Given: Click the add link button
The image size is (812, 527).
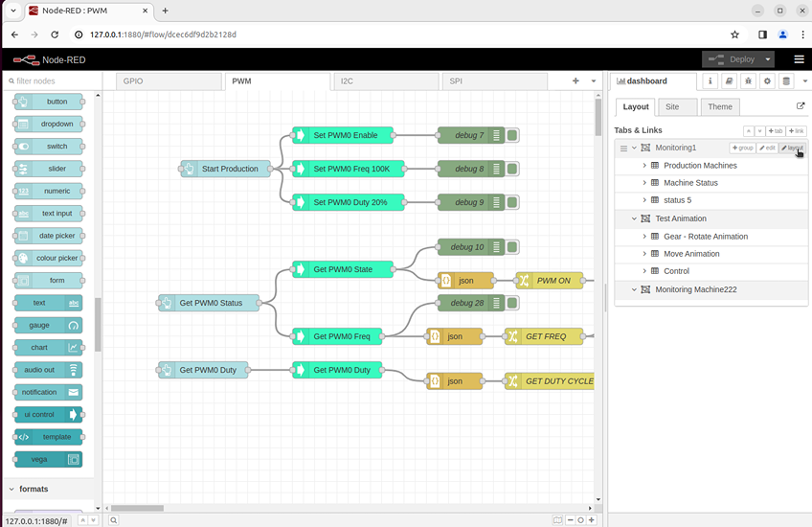Looking at the screenshot, I should click(796, 130).
